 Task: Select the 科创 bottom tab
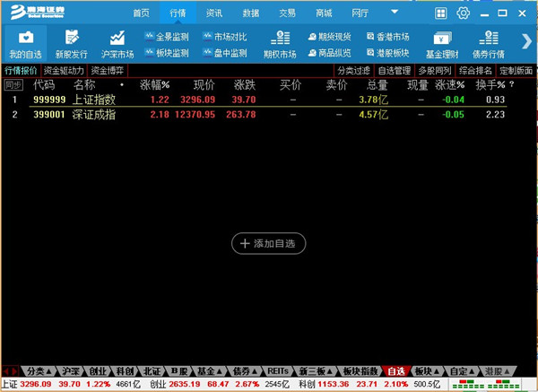click(x=125, y=371)
